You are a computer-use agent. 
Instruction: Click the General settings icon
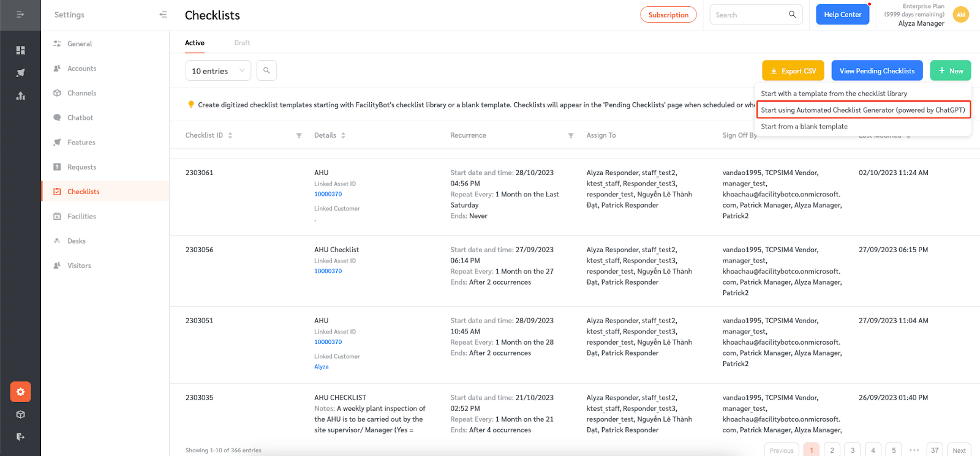[57, 43]
